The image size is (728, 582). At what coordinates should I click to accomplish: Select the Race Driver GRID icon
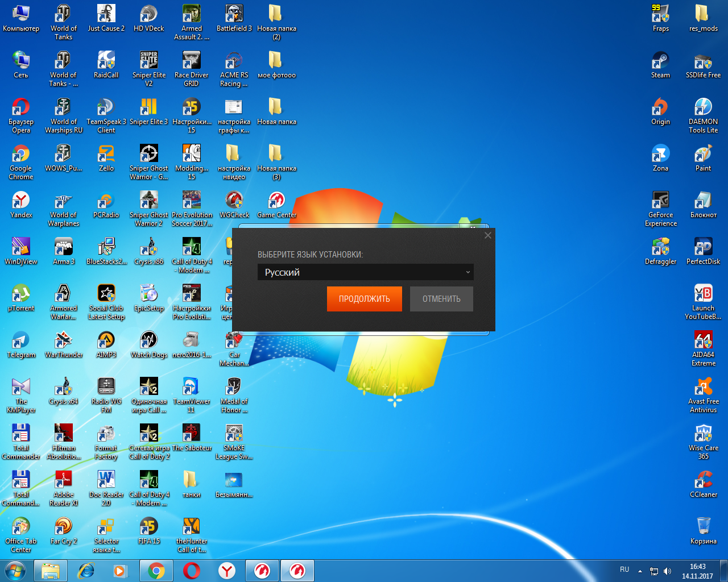click(191, 69)
